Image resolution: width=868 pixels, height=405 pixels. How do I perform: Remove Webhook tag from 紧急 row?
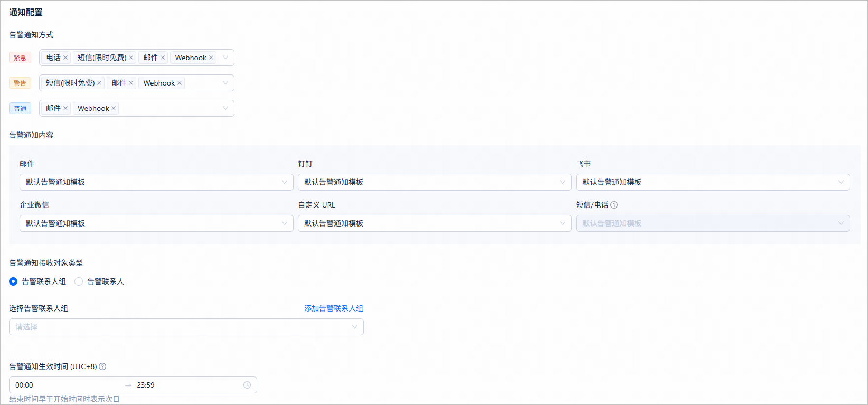[x=211, y=58]
